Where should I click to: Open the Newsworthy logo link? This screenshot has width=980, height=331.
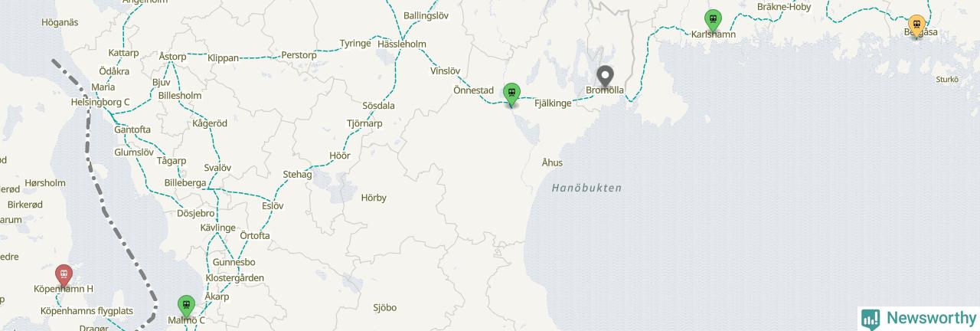919,319
